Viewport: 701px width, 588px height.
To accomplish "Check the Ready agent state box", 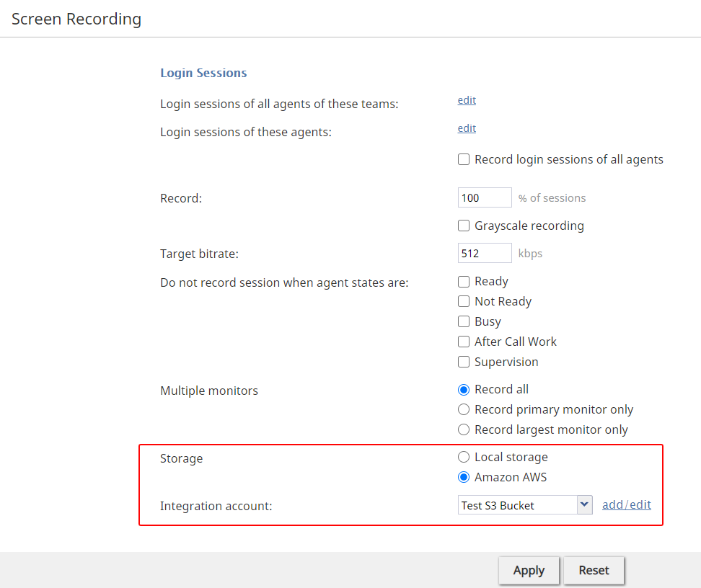I will (464, 282).
